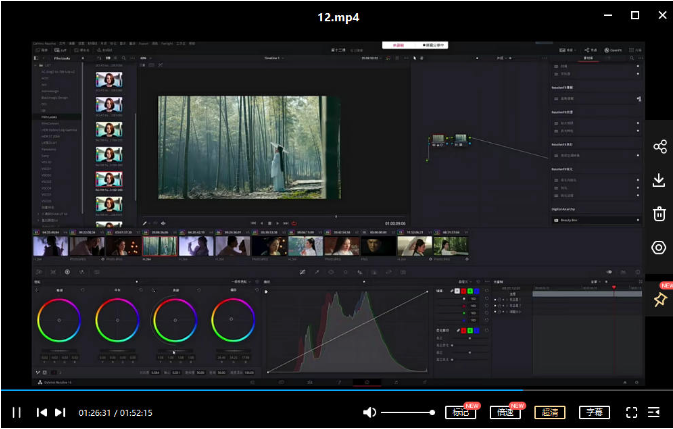Select the red-outlined LUT preview thumbnail
Viewport: 673px width, 429px height.
[109, 179]
